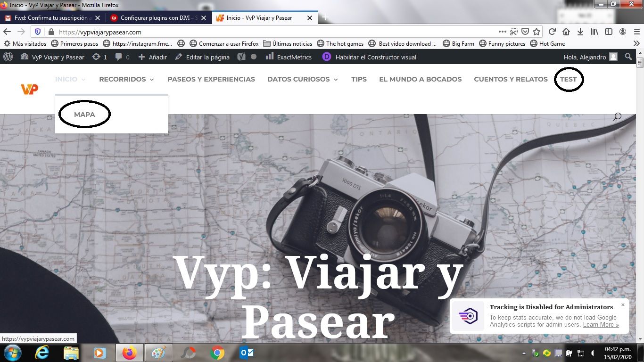Open CUENTOS Y RELATOS page
Image resolution: width=644 pixels, height=362 pixels.
pos(511,79)
